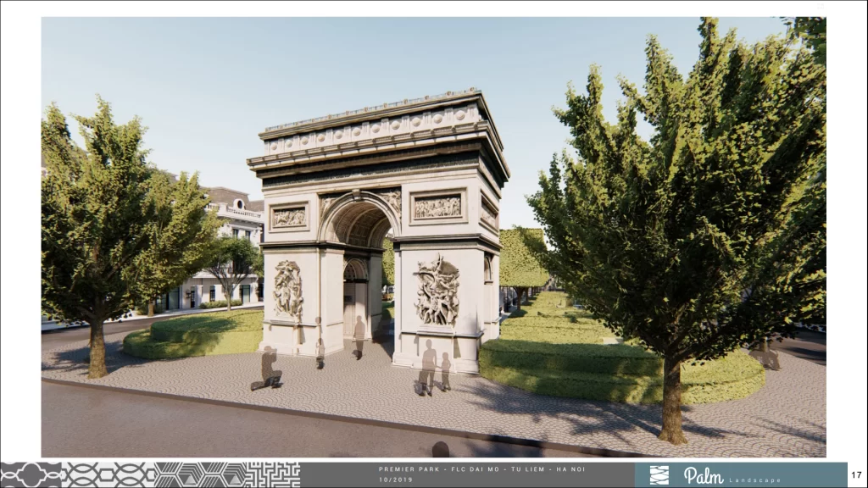
Task: Click the slide number 17
Action: pos(855,474)
